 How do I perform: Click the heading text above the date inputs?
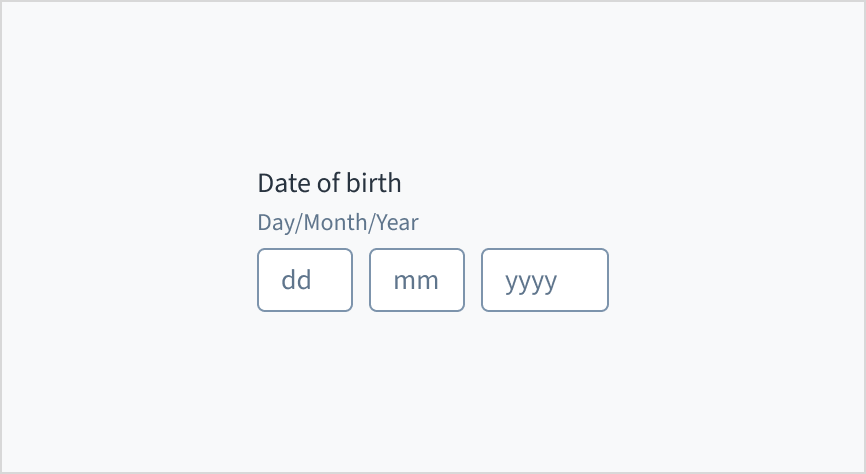point(329,183)
